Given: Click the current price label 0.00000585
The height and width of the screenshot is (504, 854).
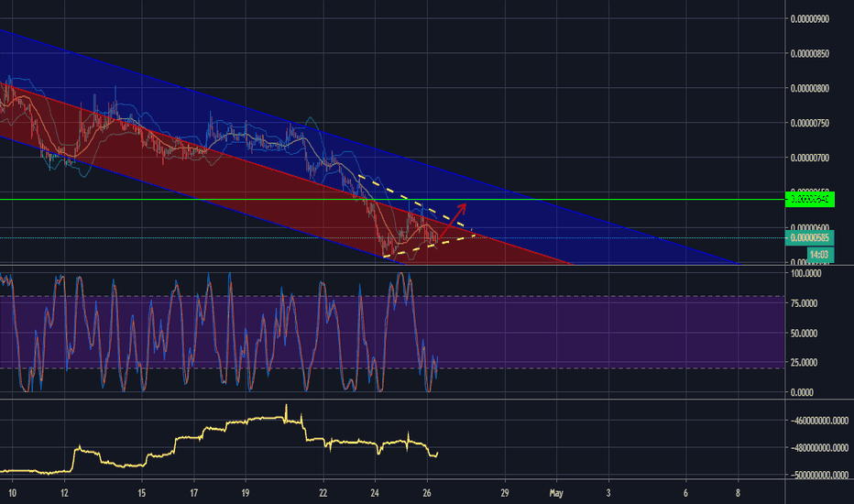Looking at the screenshot, I should point(809,238).
